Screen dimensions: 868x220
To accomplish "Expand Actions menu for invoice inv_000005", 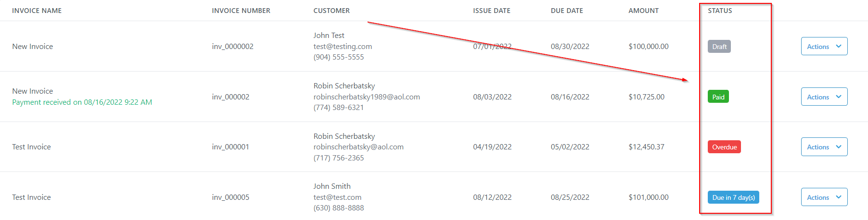I will pos(824,197).
